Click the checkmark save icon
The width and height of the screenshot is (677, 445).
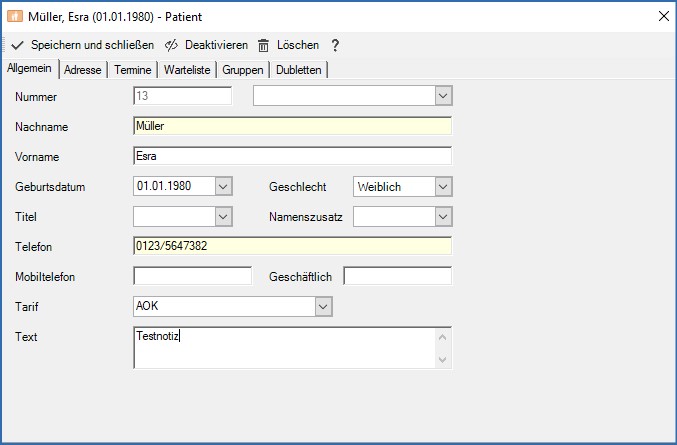[17, 45]
